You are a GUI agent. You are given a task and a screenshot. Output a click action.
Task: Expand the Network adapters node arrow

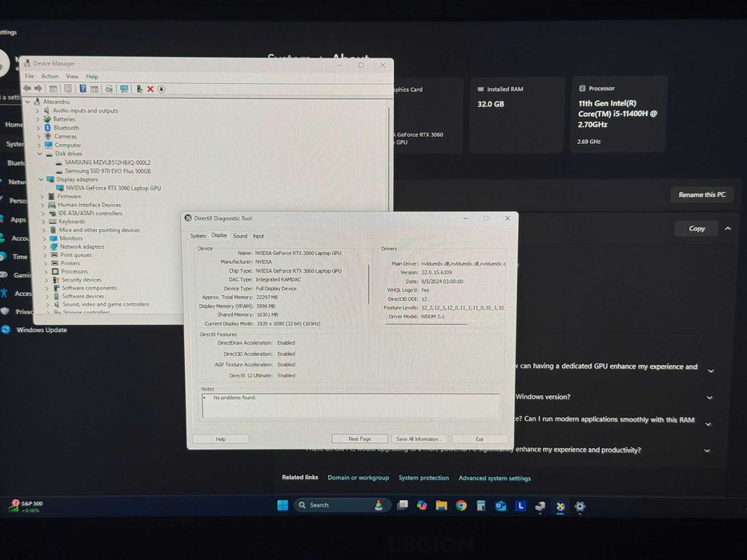coord(45,246)
